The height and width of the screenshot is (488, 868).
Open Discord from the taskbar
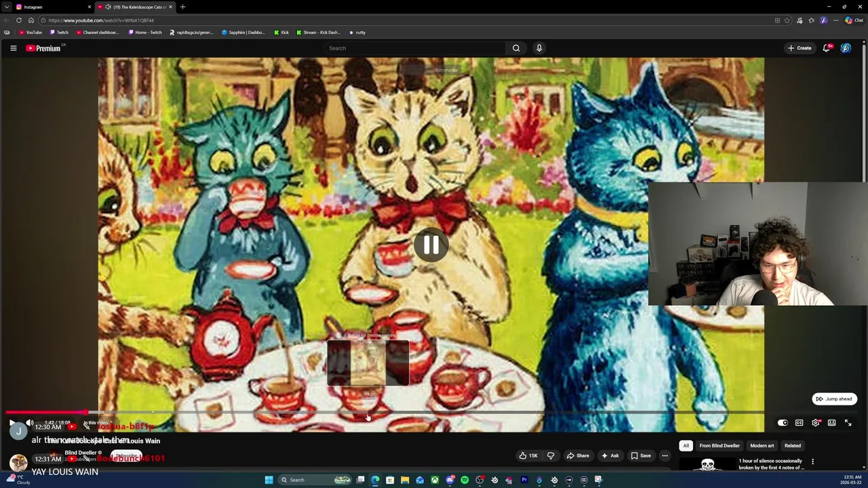(x=450, y=480)
